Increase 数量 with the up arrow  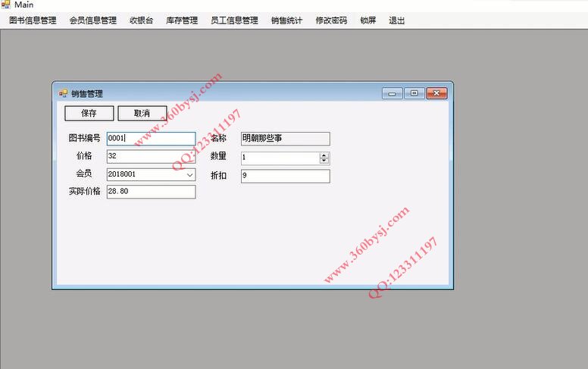pyautogui.click(x=324, y=155)
